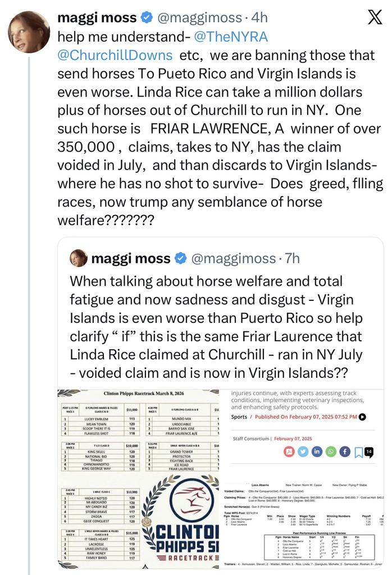Click the Facebook share icon
The height and width of the screenshot is (575, 392).
tap(344, 451)
